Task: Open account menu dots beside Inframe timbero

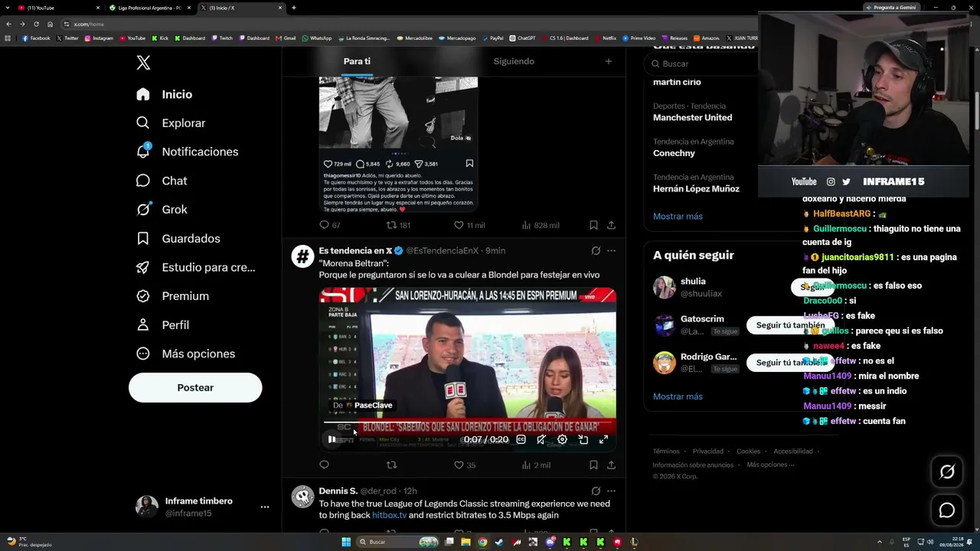Action: (265, 507)
